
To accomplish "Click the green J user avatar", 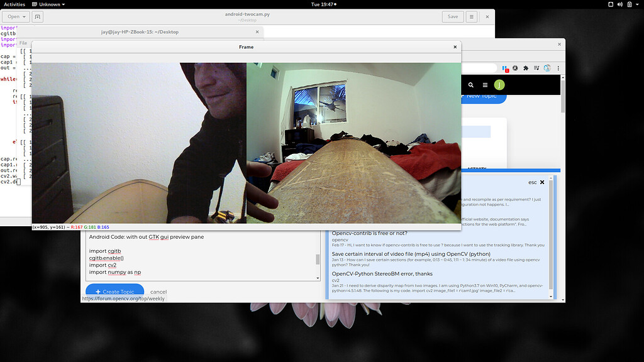I will tap(499, 84).
